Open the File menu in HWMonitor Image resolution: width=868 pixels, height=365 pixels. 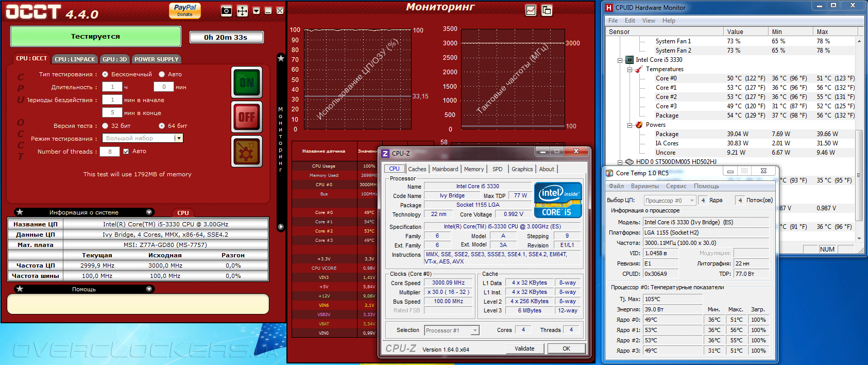click(613, 21)
